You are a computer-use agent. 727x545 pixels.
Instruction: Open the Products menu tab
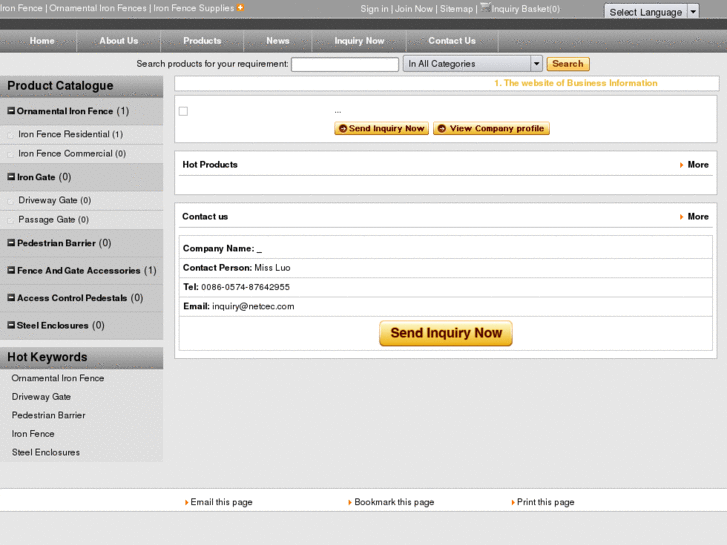coord(202,41)
